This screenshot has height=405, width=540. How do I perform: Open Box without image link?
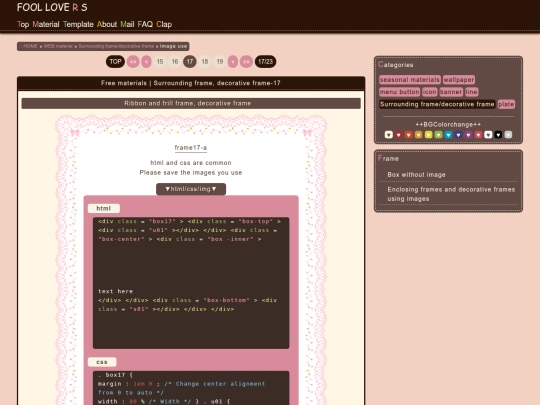tap(416, 175)
